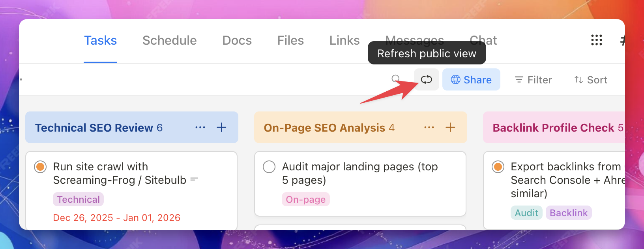
Task: Click the On-Page SEO Analysis column title
Action: coord(324,128)
